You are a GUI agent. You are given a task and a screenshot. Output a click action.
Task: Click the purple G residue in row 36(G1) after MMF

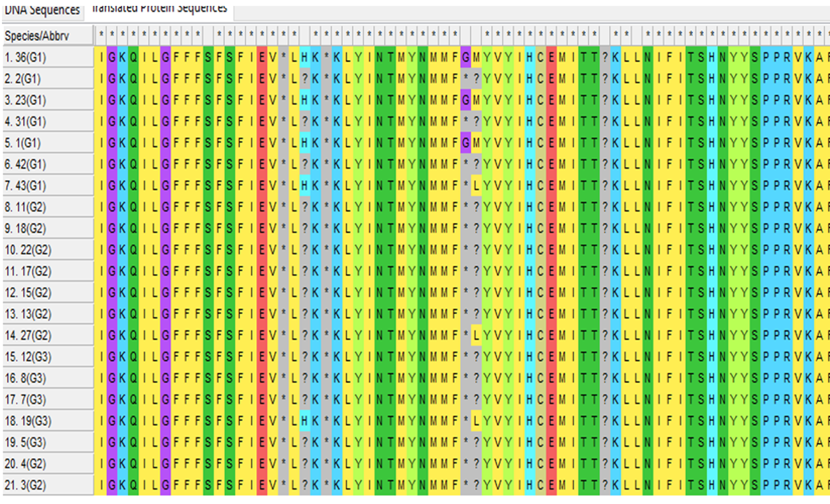(466, 57)
